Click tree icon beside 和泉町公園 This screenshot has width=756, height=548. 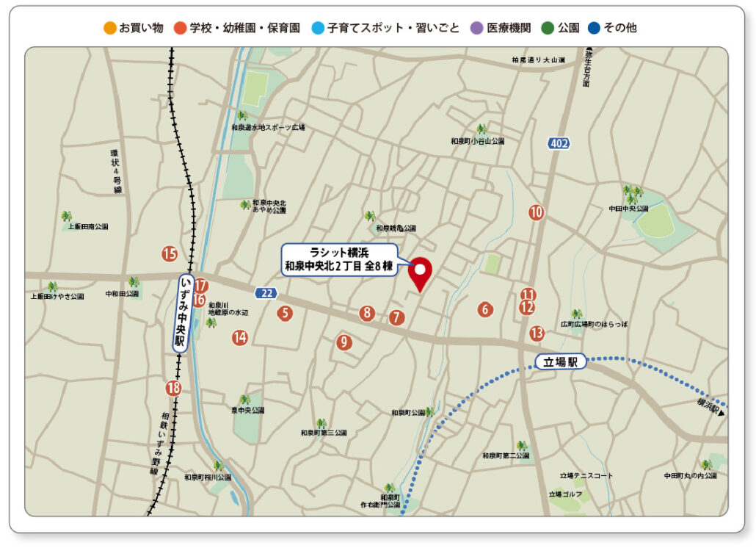429,411
